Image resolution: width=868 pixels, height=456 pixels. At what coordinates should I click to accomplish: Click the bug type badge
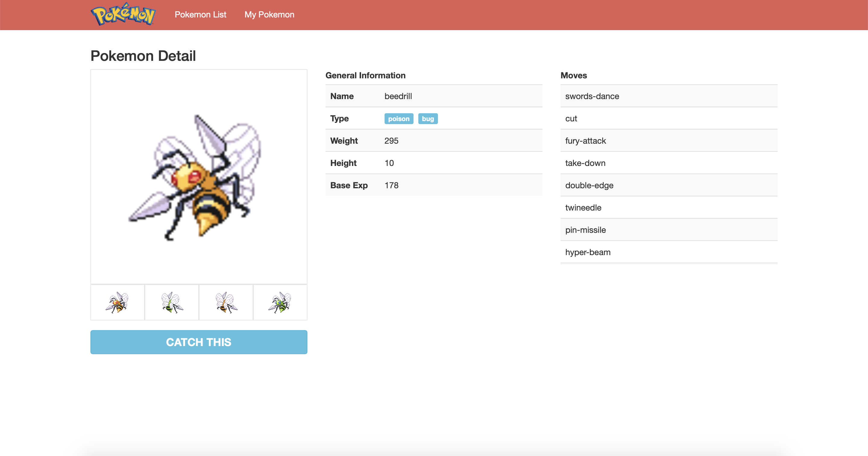[428, 119]
